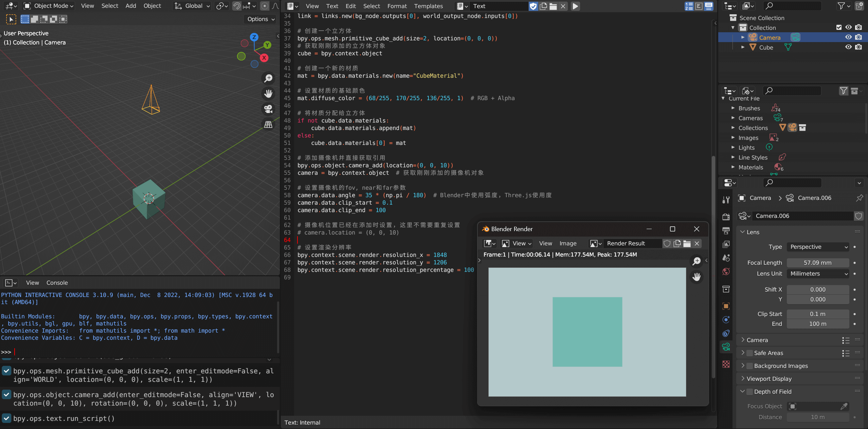Open the Console menu
Image resolution: width=868 pixels, height=429 pixels.
coord(57,283)
